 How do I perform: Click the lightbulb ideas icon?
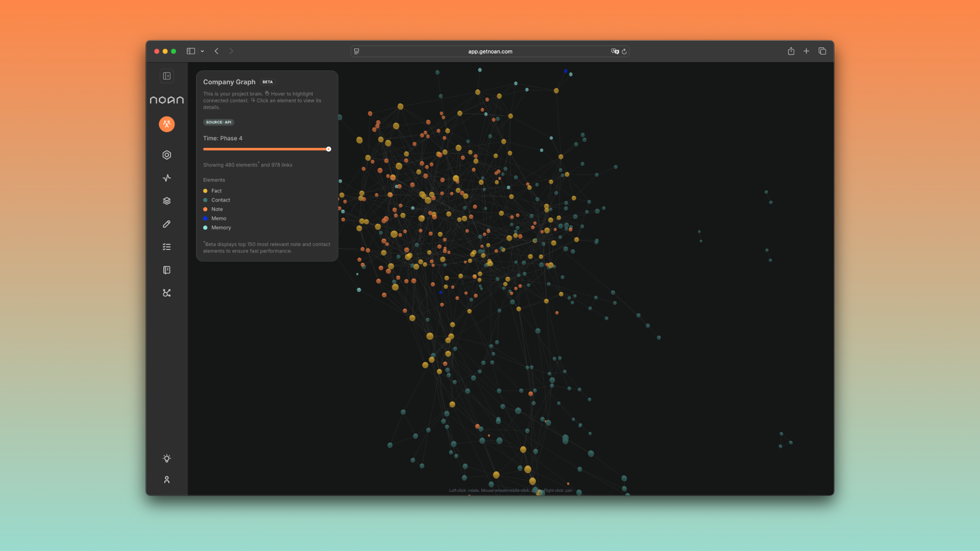(167, 458)
